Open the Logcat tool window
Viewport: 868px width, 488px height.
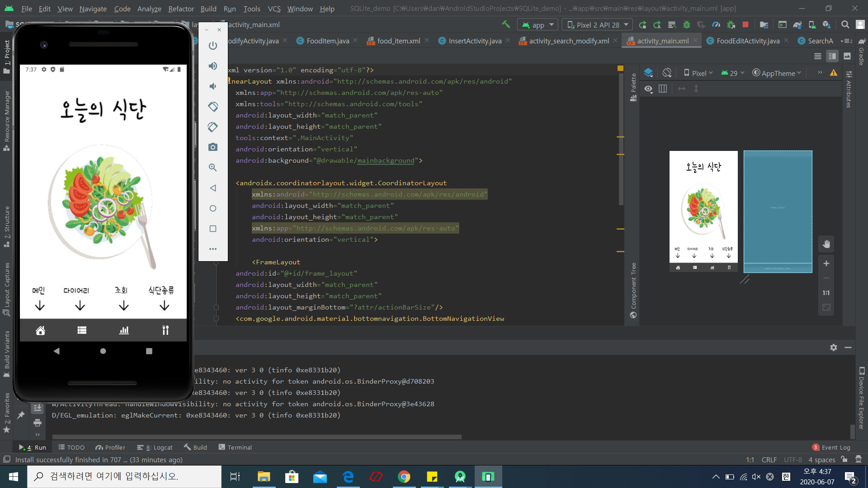tap(155, 447)
